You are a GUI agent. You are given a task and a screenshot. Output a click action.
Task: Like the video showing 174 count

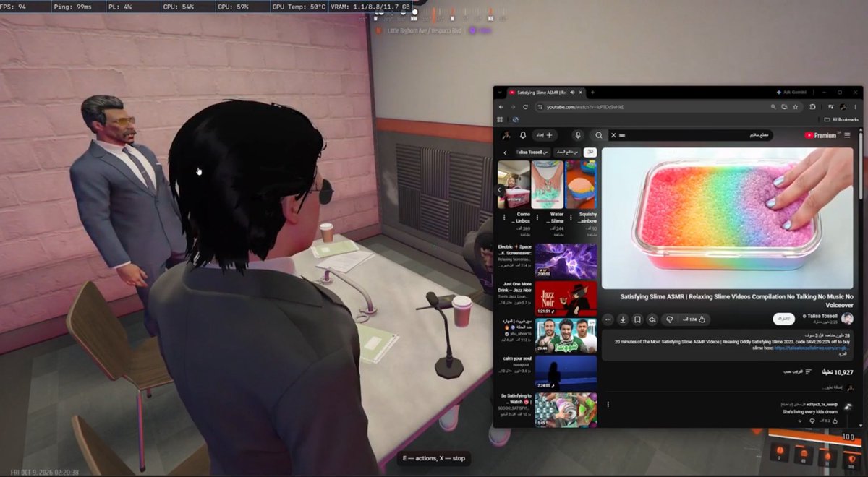[696, 319]
